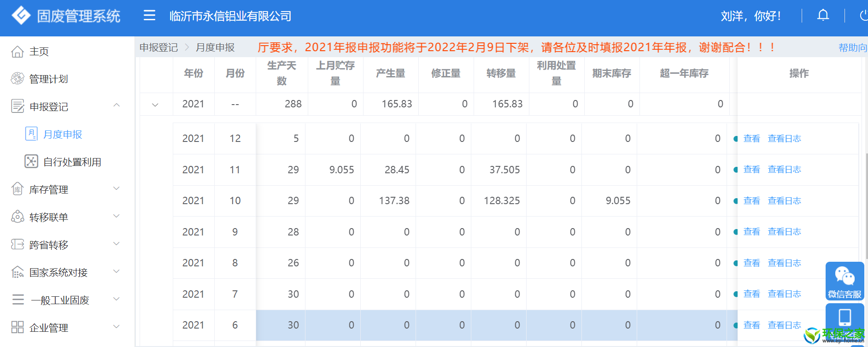Click the notification bell icon
Viewport: 868px width, 347px height.
tap(823, 16)
